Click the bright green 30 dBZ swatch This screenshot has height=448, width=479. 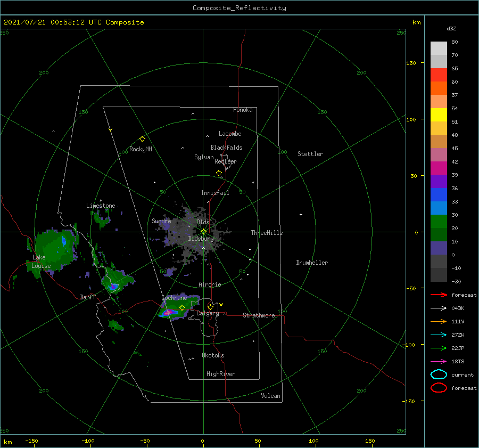click(x=439, y=222)
